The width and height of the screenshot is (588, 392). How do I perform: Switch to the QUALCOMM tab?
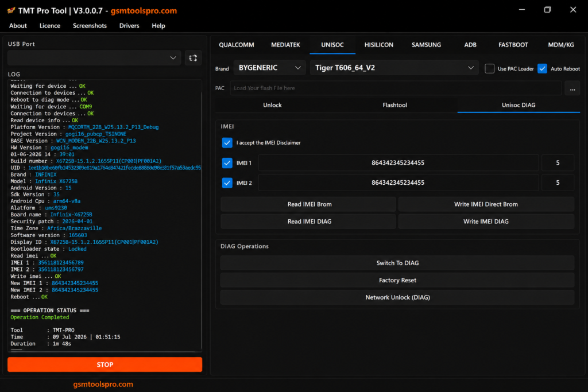click(x=236, y=45)
